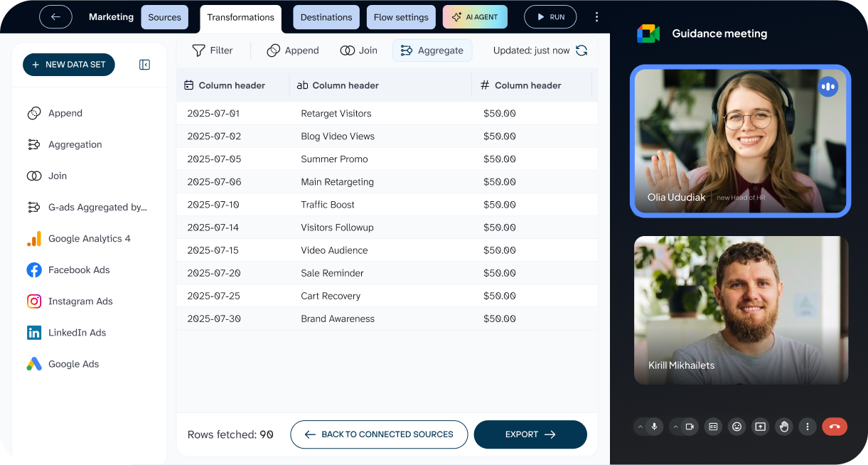The height and width of the screenshot is (465, 868).
Task: Click the closed captions icon in the meeting
Action: point(713,427)
